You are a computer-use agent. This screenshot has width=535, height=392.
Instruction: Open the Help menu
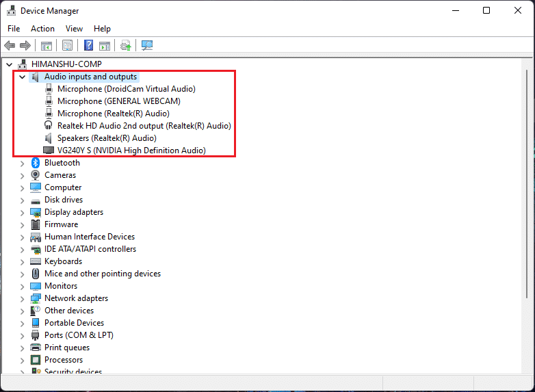[102, 29]
